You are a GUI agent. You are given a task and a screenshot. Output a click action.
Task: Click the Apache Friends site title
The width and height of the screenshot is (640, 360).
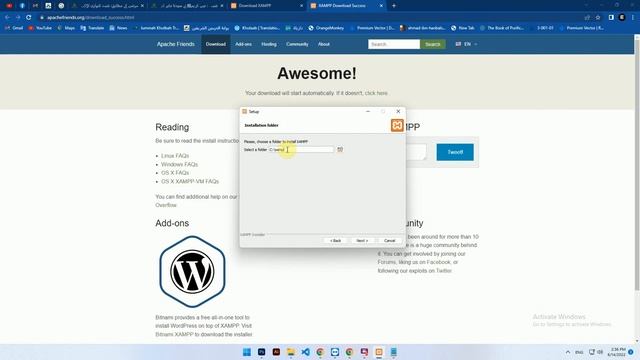pyautogui.click(x=176, y=44)
